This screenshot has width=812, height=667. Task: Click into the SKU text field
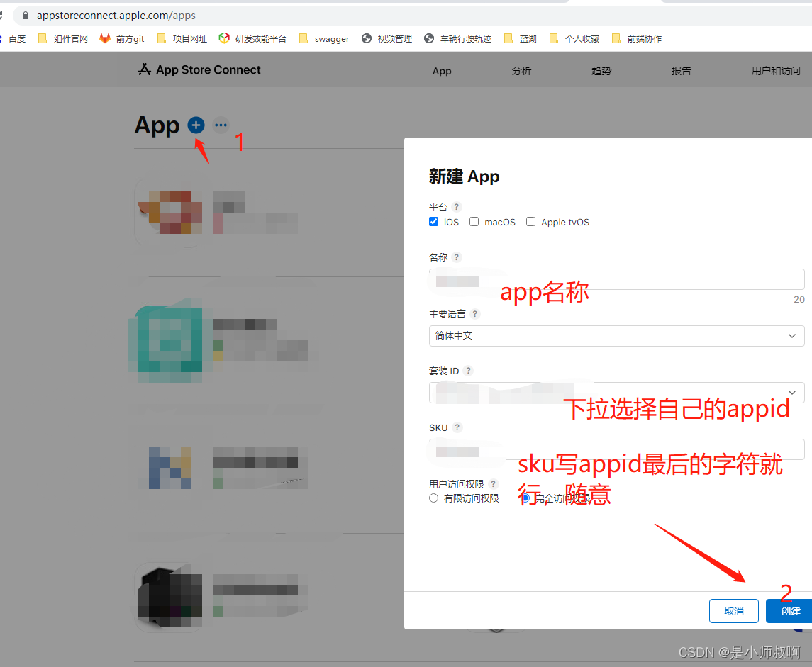click(616, 449)
